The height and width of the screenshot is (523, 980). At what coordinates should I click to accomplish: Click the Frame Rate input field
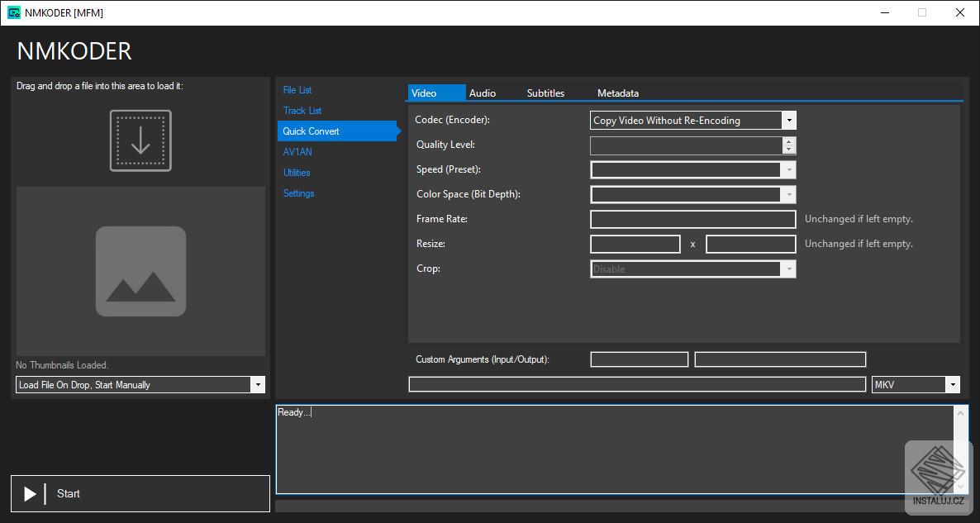point(693,219)
